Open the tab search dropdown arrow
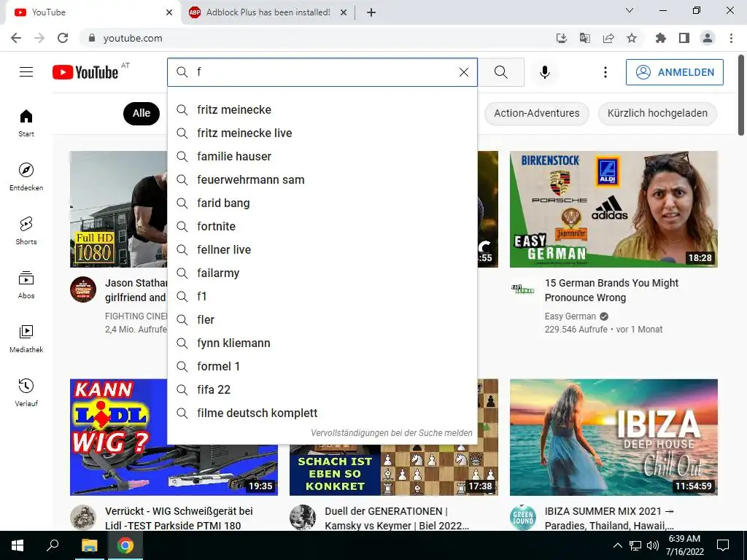 (630, 10)
